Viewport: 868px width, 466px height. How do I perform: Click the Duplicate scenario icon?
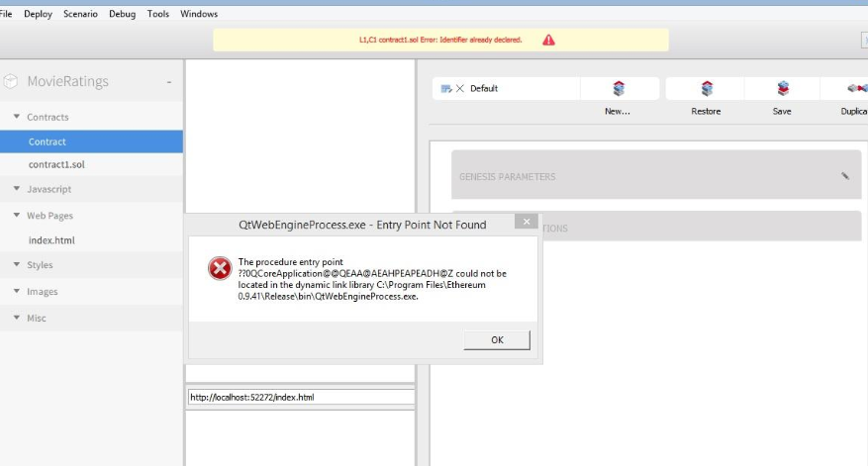click(854, 88)
